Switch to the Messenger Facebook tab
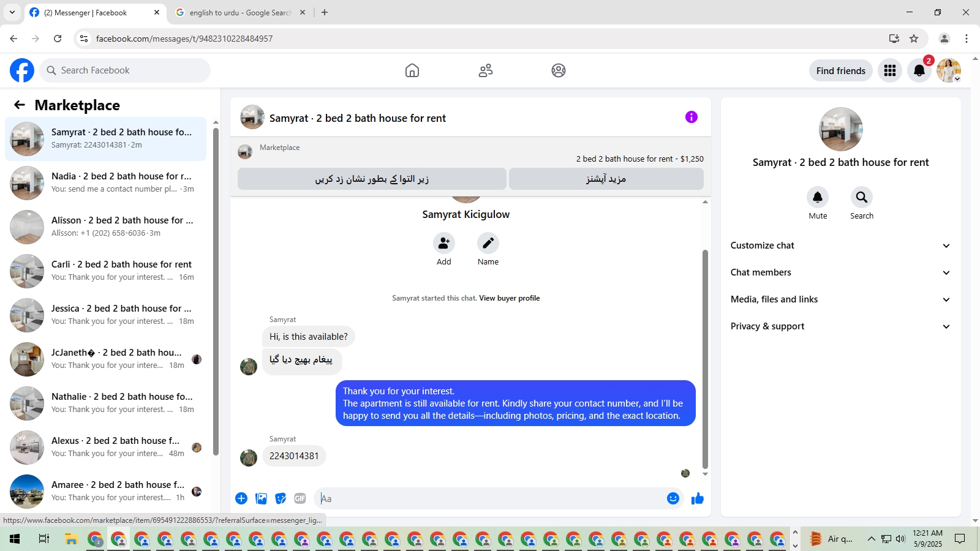Viewport: 980px width, 551px height. (x=95, y=12)
